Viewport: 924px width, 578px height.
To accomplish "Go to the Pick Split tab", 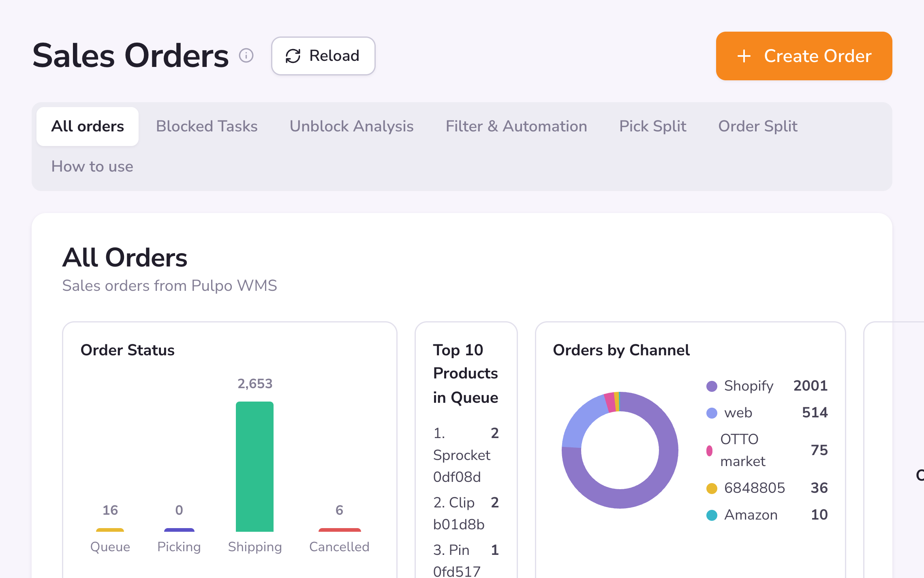I will (x=652, y=126).
